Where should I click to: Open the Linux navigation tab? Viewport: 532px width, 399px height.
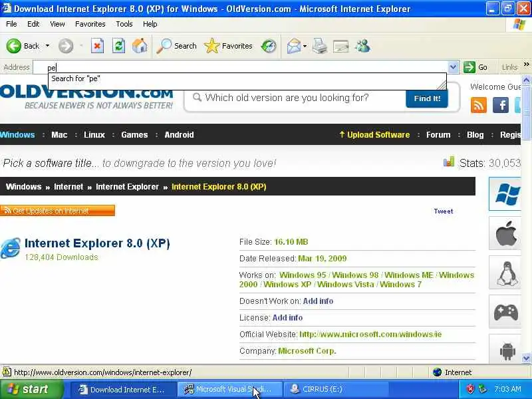pos(94,135)
